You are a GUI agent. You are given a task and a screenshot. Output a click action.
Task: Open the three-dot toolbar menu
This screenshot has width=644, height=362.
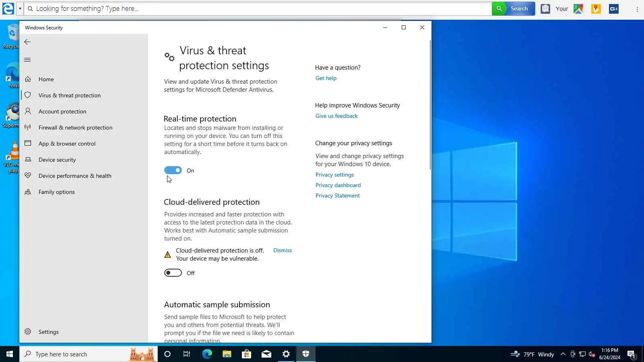[x=637, y=9]
